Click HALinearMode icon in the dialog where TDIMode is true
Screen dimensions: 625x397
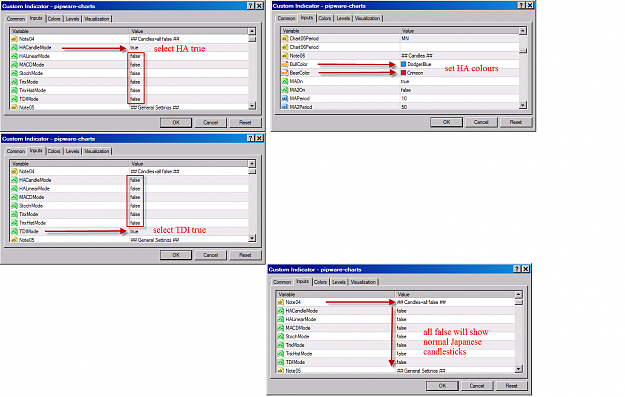[14, 189]
